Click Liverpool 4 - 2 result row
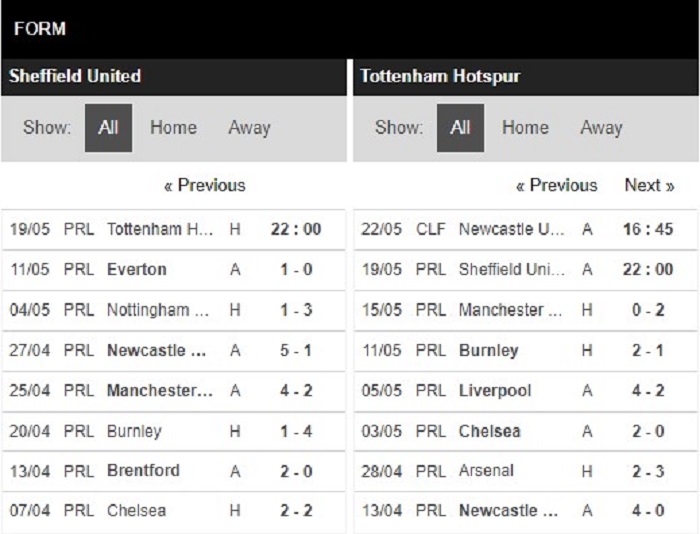The width and height of the screenshot is (700, 534). click(525, 391)
